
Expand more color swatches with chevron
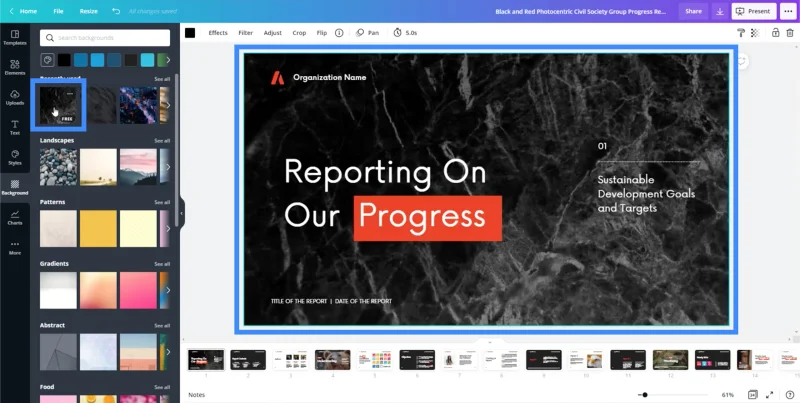(x=168, y=60)
